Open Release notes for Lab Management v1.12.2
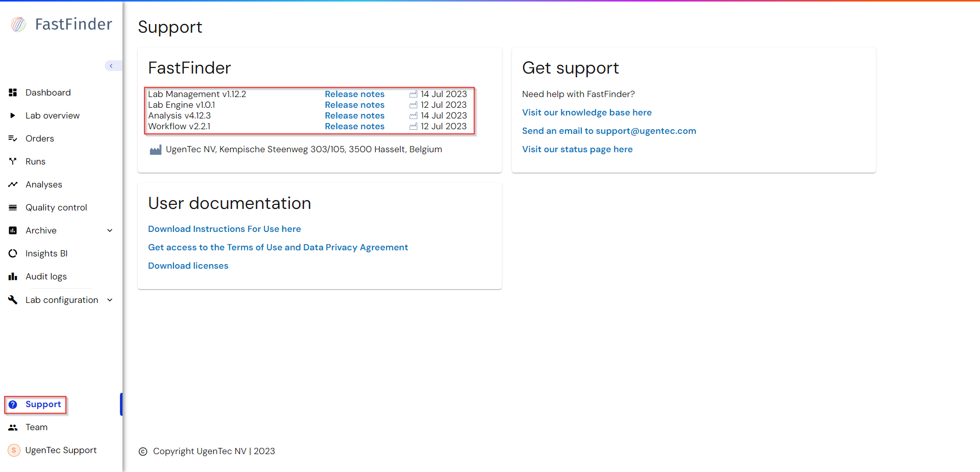This screenshot has height=472, width=980. coord(355,94)
